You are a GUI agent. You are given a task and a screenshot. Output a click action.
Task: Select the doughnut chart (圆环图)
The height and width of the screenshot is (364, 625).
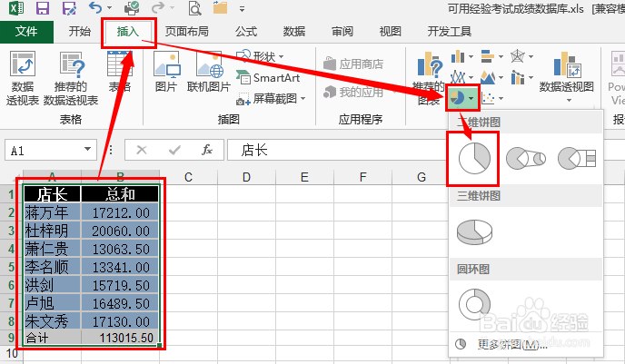click(x=474, y=304)
